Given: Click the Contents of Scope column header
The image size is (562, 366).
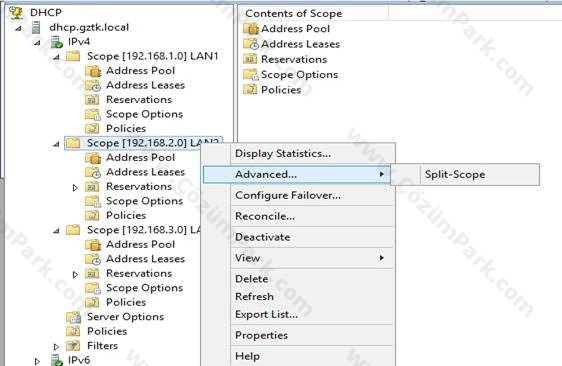Looking at the screenshot, I should pyautogui.click(x=314, y=14).
